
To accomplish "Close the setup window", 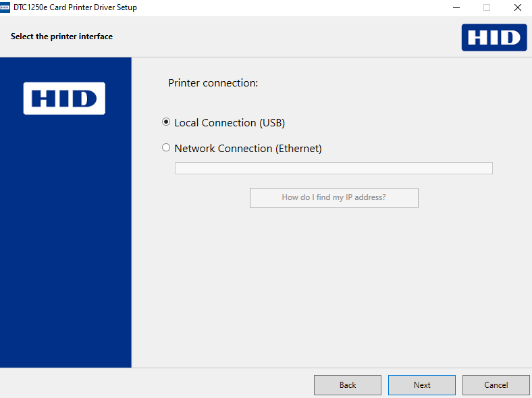I will click(x=517, y=7).
